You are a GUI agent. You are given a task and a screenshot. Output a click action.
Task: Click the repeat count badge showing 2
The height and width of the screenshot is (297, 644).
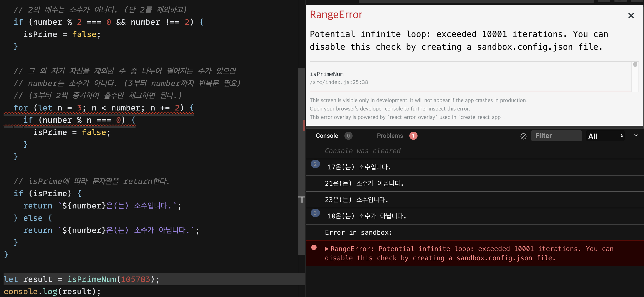pyautogui.click(x=315, y=164)
